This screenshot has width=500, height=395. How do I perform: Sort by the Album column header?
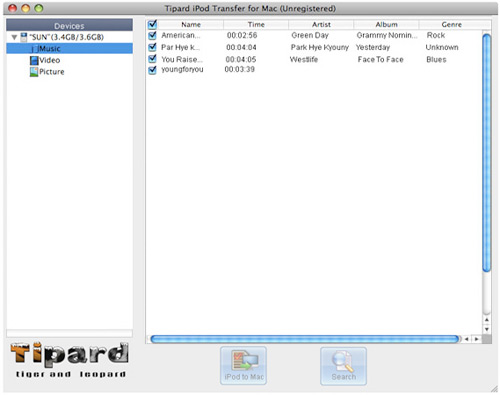tap(386, 24)
